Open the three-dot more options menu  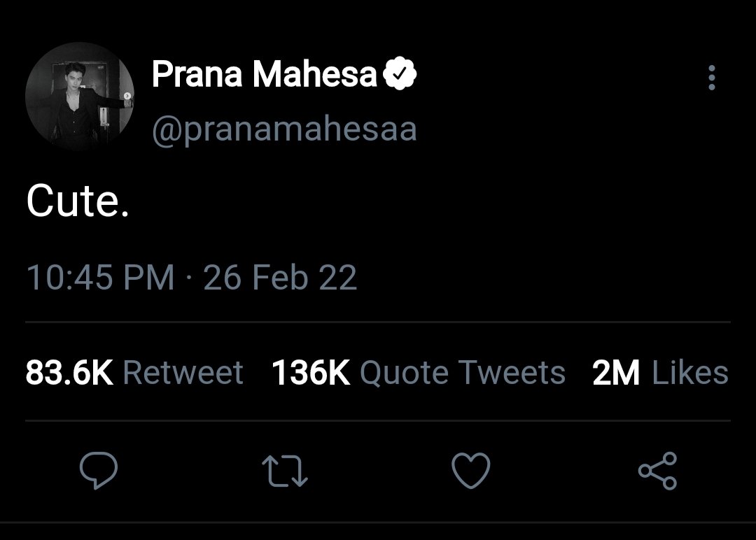click(x=712, y=78)
